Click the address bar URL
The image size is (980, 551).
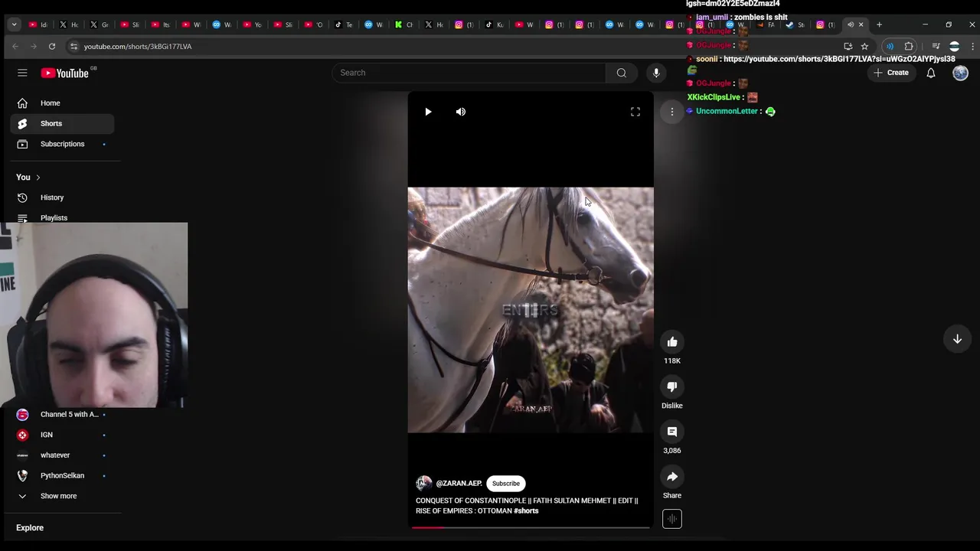click(138, 47)
